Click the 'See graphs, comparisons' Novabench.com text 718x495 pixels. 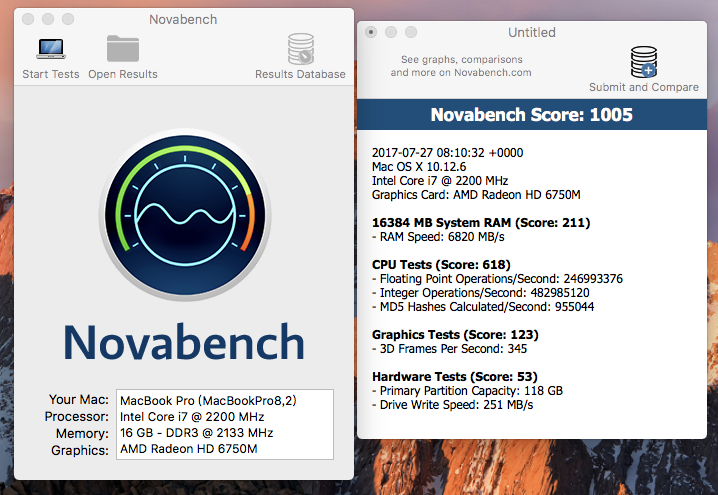pyautogui.click(x=461, y=66)
